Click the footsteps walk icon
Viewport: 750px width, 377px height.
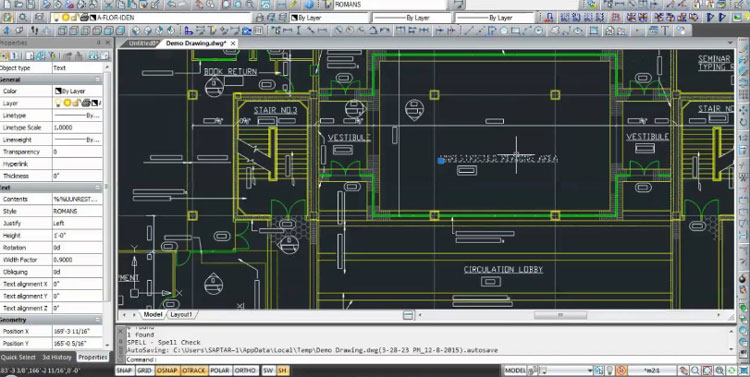(x=34, y=30)
